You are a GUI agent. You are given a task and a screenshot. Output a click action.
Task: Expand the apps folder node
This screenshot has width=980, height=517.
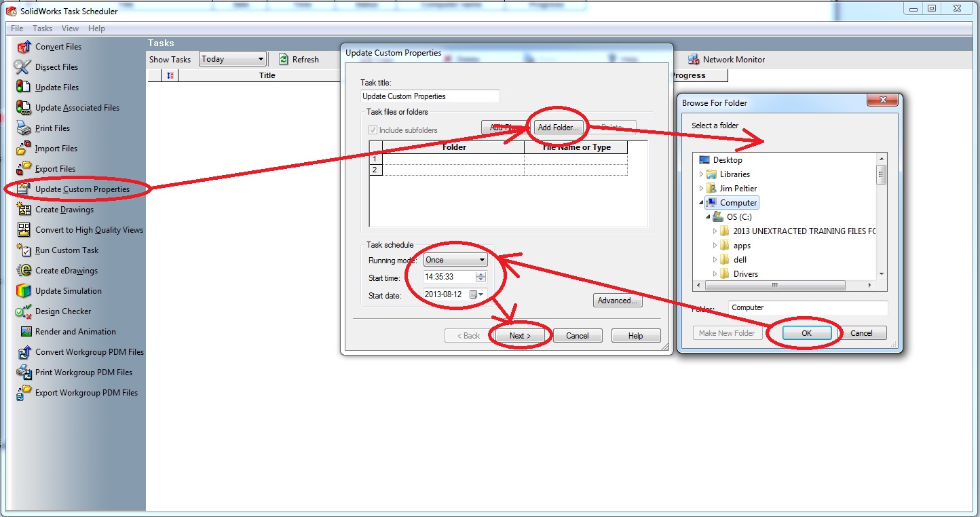click(x=715, y=246)
